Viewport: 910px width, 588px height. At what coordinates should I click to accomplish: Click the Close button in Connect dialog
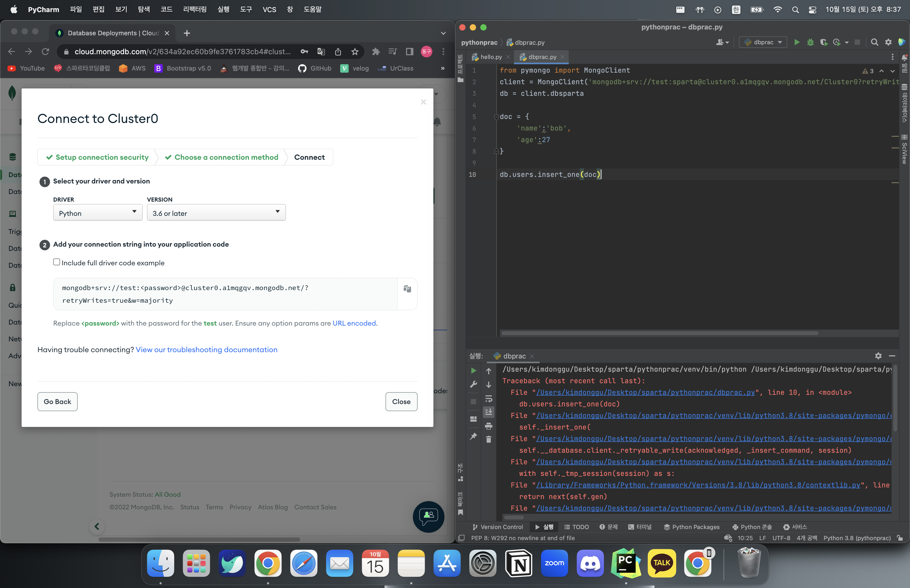[x=401, y=401]
